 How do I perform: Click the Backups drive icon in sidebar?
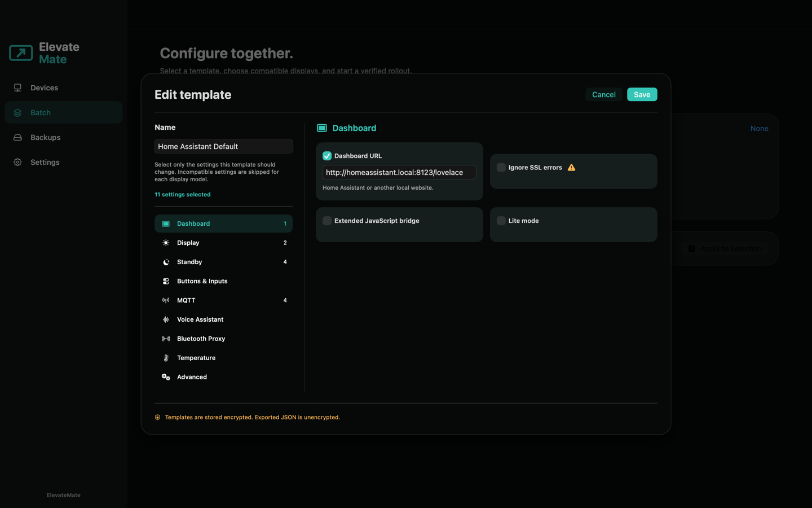coord(17,137)
